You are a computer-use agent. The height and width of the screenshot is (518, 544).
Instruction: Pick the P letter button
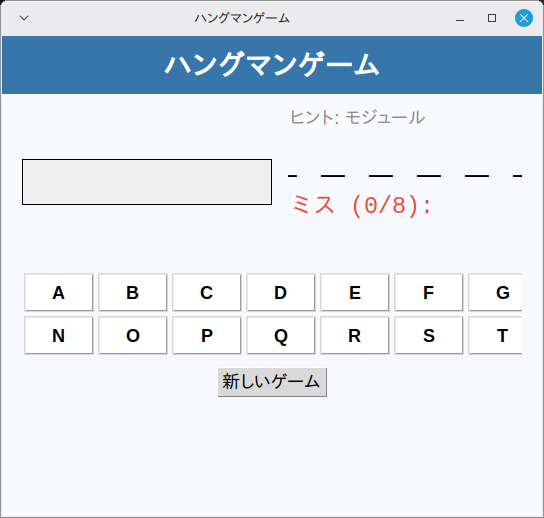(207, 336)
